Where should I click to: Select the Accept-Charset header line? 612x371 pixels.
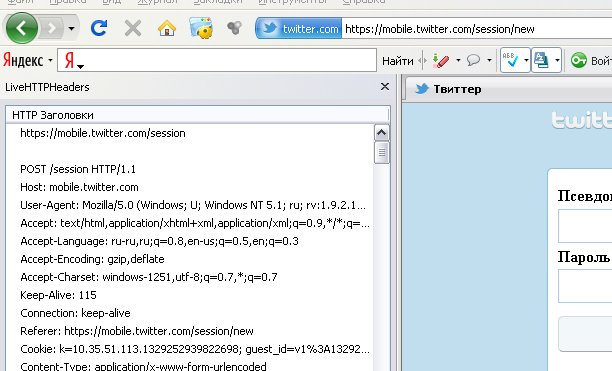click(x=149, y=277)
